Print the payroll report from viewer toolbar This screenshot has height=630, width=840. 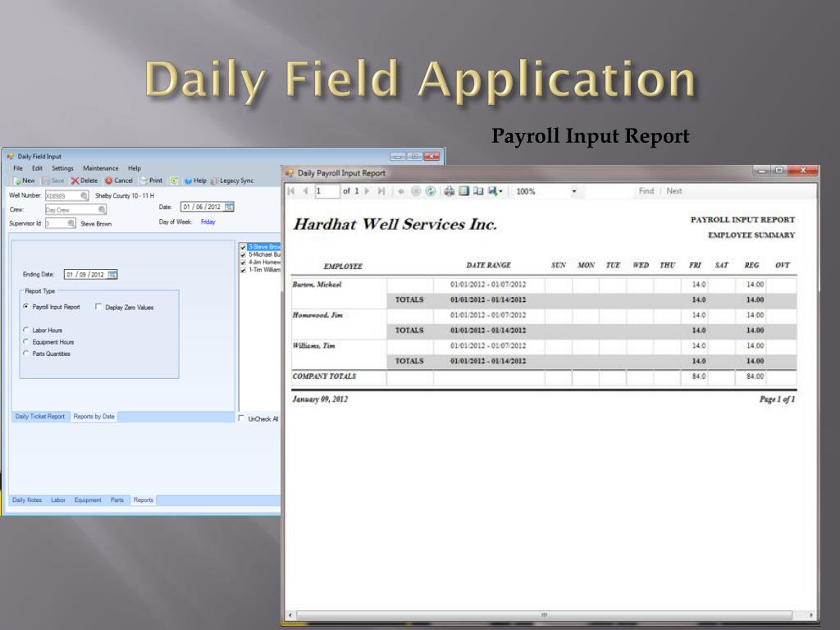point(449,191)
